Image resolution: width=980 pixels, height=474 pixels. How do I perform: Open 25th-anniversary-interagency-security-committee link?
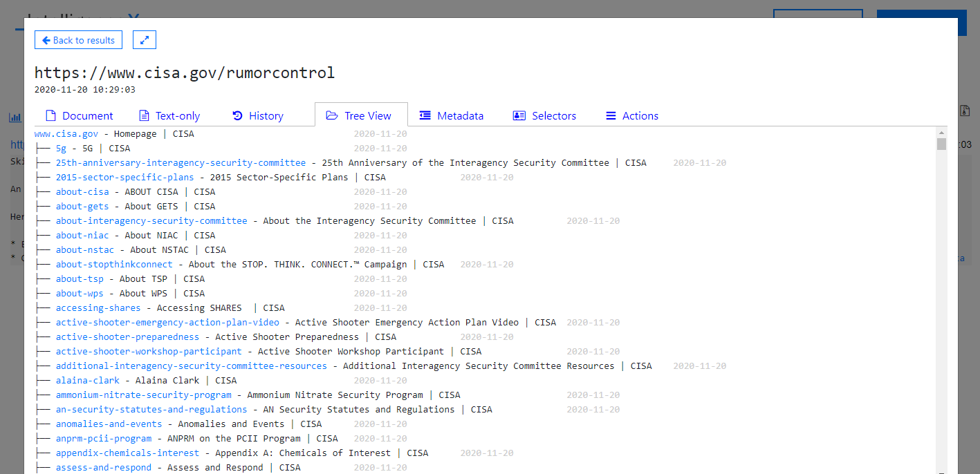point(181,163)
